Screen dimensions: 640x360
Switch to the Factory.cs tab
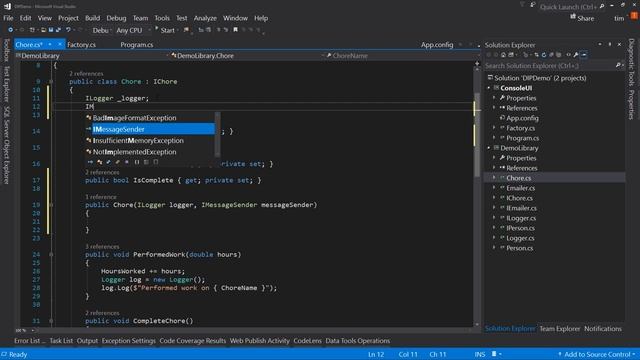[81, 44]
